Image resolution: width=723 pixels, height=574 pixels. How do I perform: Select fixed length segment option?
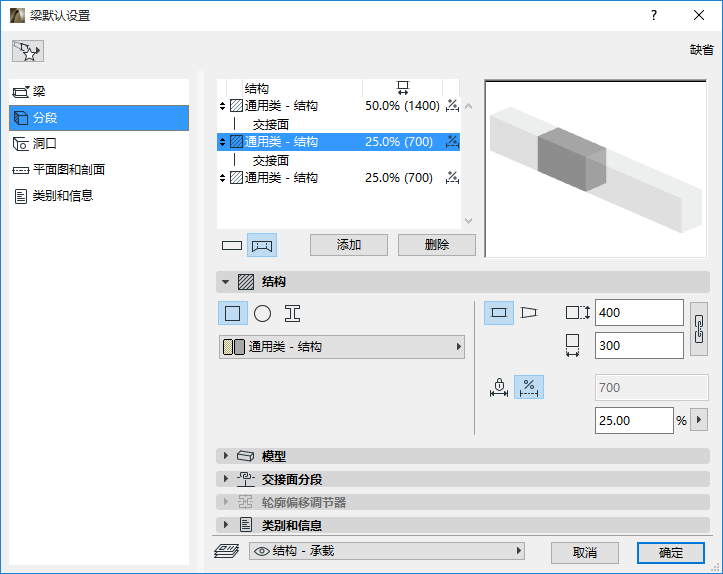499,387
